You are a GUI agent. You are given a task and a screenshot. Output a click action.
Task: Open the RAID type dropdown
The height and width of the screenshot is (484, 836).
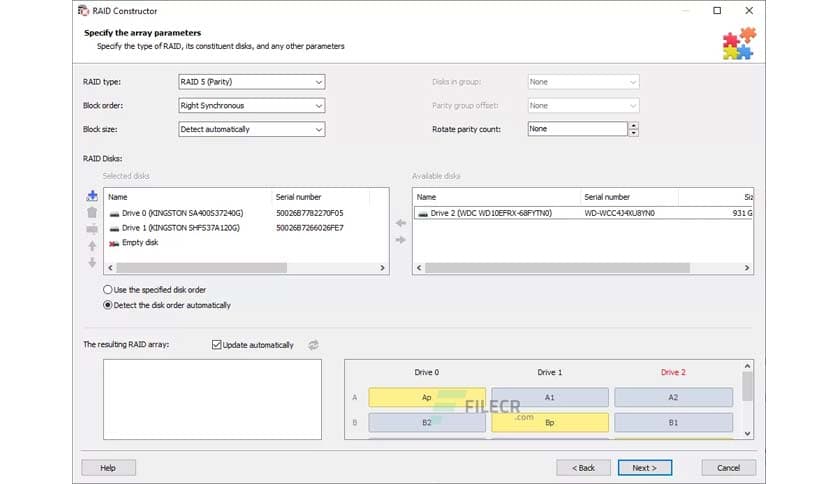click(252, 82)
